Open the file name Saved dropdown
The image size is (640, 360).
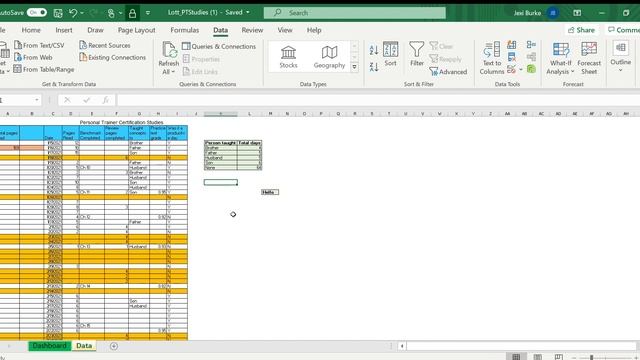click(x=248, y=13)
